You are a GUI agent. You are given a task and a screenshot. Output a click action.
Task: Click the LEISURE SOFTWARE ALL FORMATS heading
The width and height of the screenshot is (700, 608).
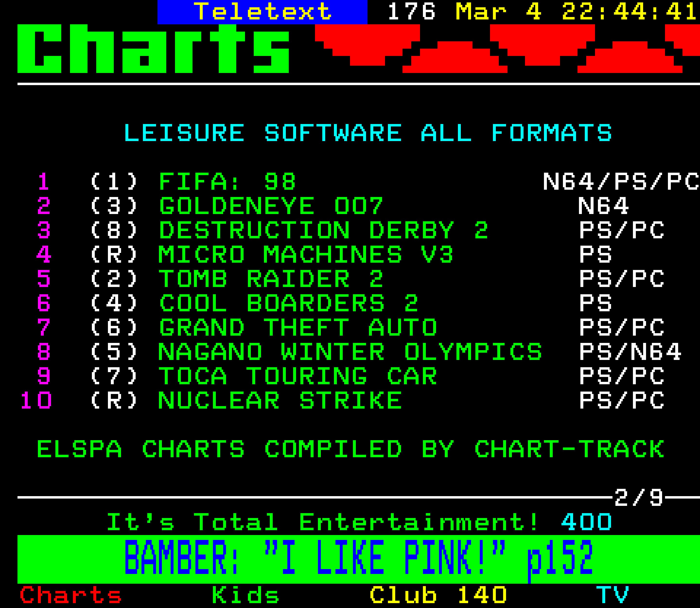point(368,133)
